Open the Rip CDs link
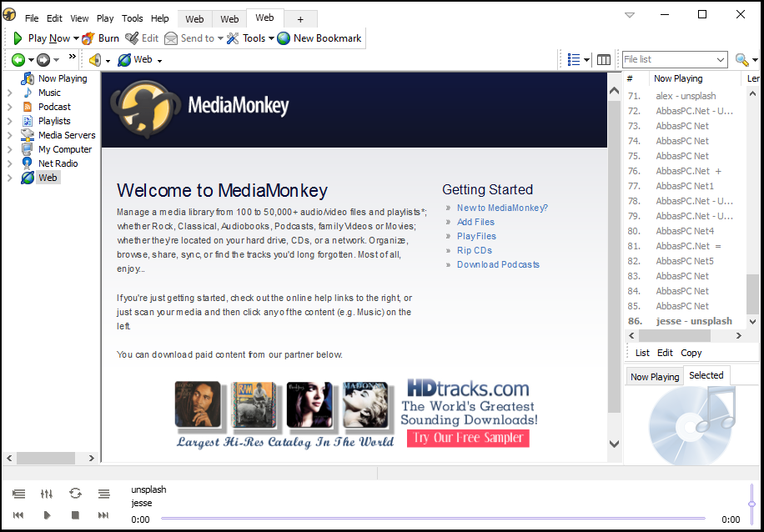764x532 pixels. point(474,250)
